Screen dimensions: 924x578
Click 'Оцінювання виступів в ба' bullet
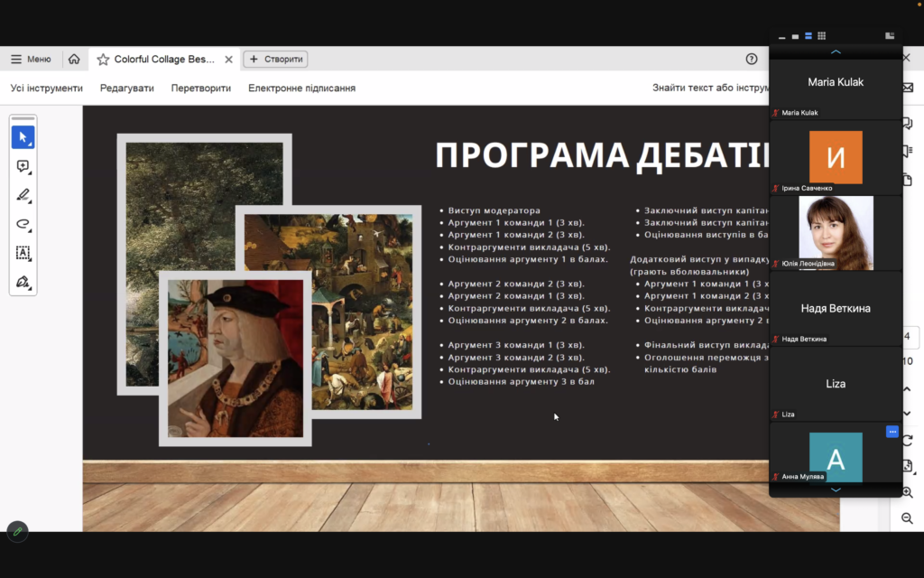pos(706,235)
